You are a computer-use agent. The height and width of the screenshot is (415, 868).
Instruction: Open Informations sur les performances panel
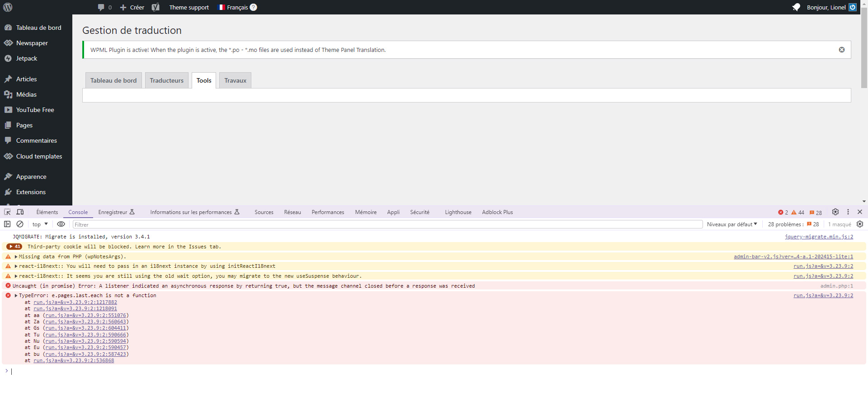coord(195,212)
